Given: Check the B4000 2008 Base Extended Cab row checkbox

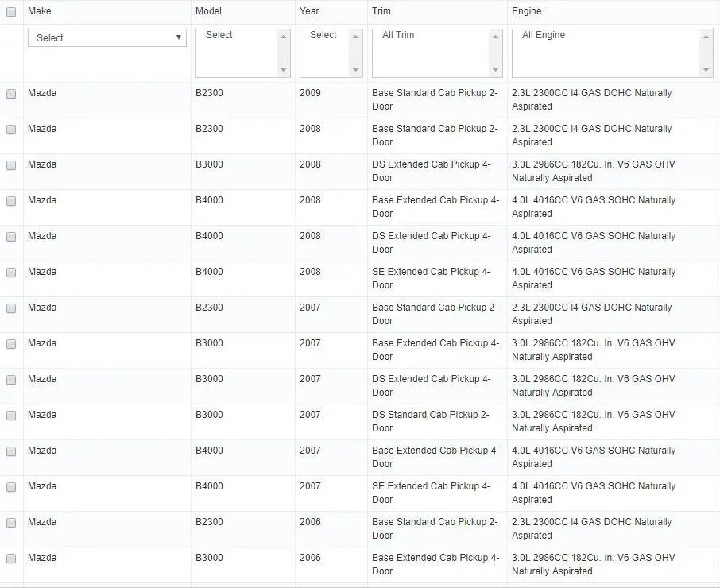Looking at the screenshot, I should pos(11,201).
